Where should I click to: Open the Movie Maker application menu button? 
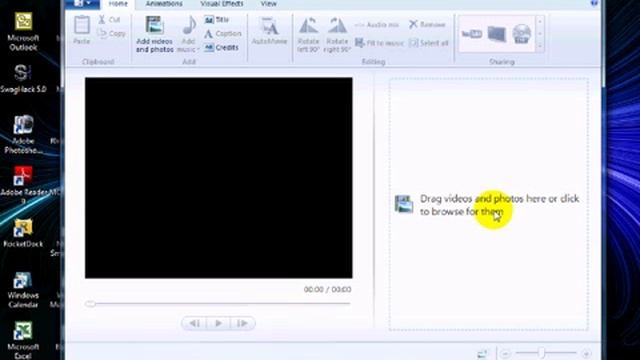pos(82,4)
